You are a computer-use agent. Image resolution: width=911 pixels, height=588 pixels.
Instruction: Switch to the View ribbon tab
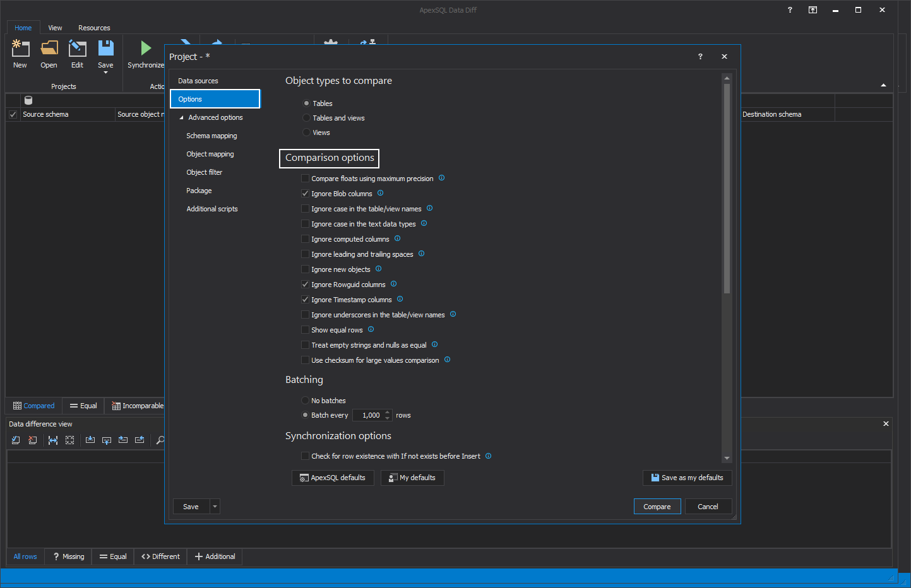pos(56,28)
